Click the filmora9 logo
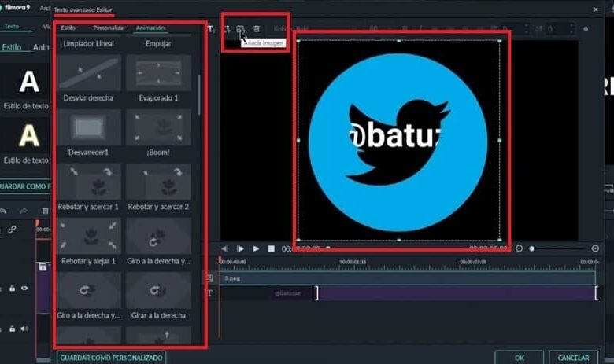614x364 pixels. [x=16, y=7]
